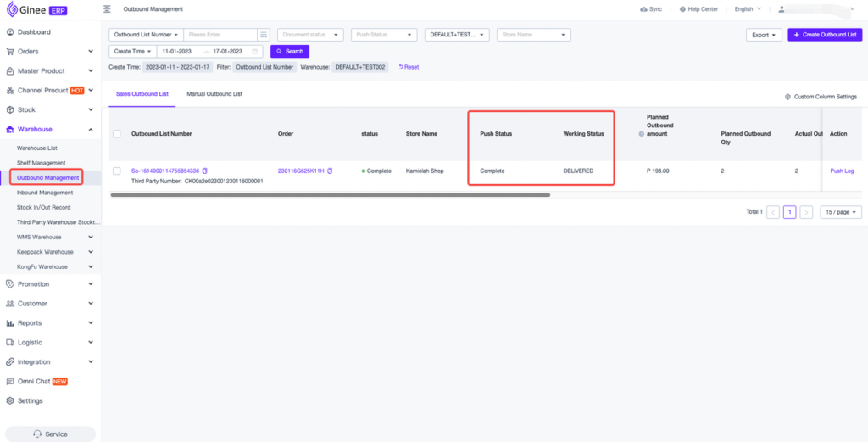Open Custom Column Settings gear
868x442 pixels.
[788, 97]
